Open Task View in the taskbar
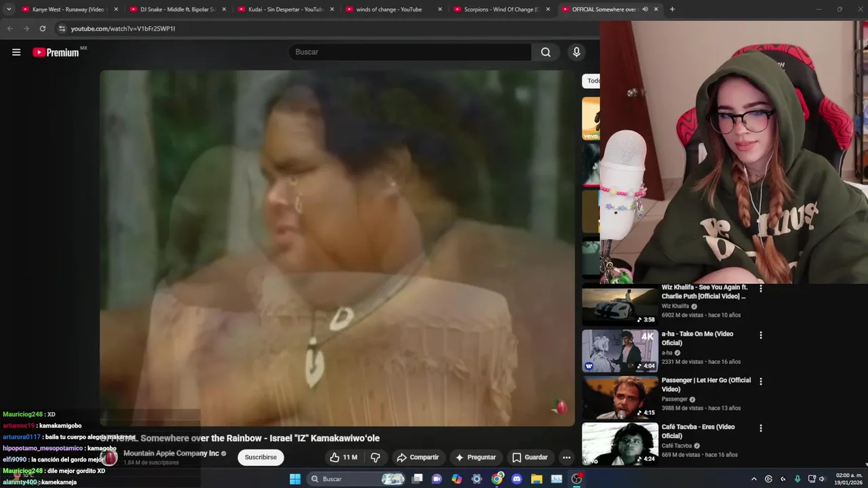This screenshot has width=868, height=488. pos(418,479)
